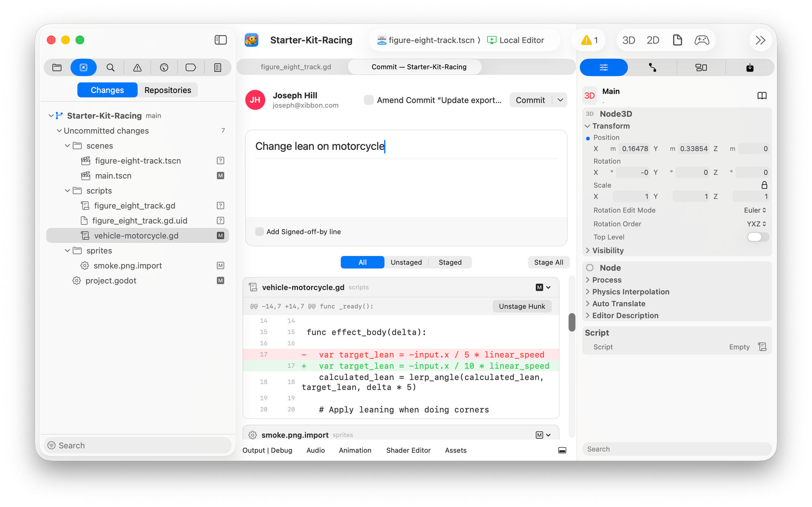Open the tests navigator gauge icon
This screenshot has width=812, height=507.
pos(164,67)
